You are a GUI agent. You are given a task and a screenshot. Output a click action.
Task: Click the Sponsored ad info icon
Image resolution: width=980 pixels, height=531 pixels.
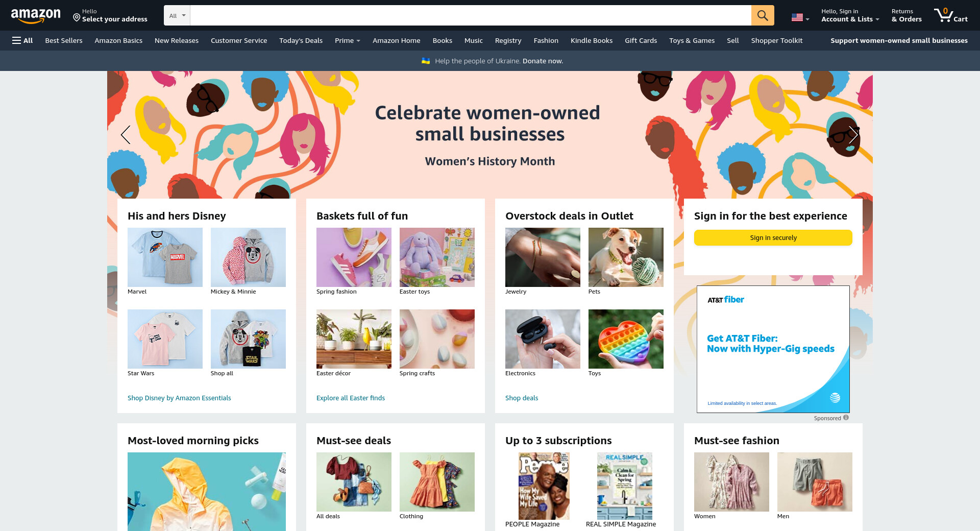846,418
